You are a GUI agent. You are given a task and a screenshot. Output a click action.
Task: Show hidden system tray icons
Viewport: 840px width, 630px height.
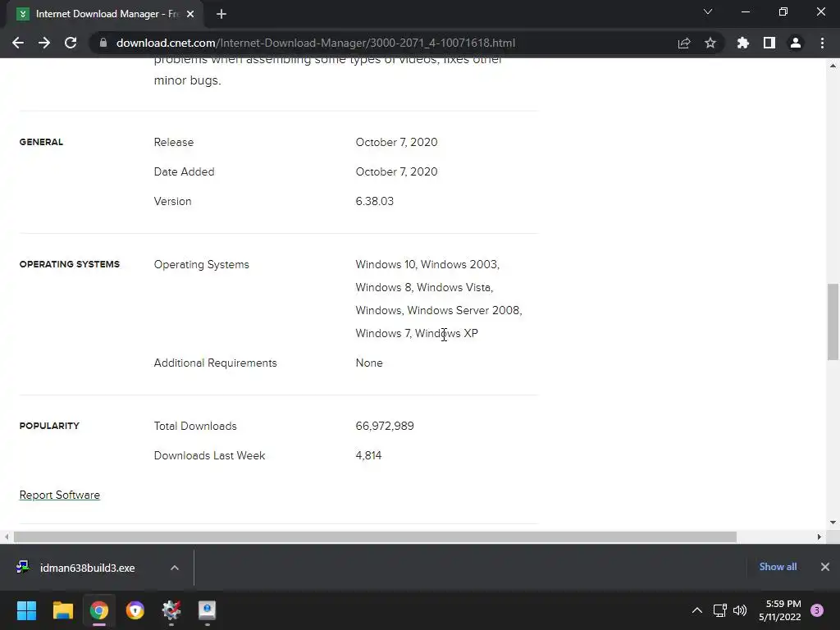coord(697,610)
